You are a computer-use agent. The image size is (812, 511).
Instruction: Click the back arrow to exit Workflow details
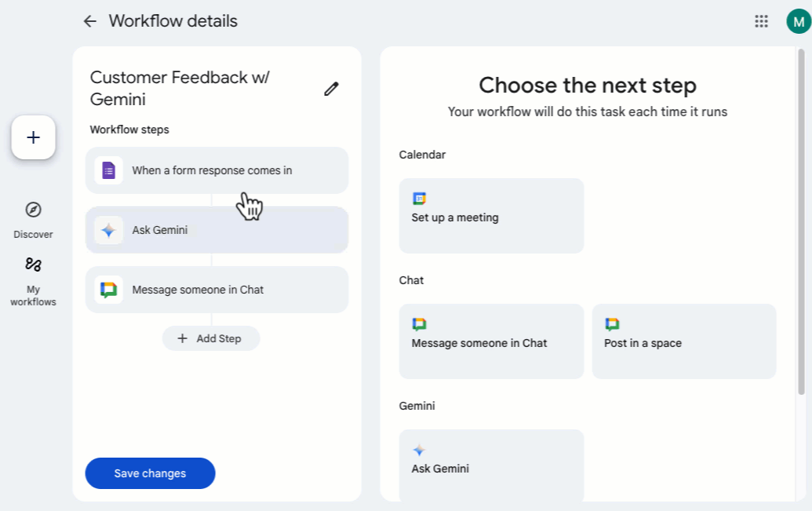90,21
